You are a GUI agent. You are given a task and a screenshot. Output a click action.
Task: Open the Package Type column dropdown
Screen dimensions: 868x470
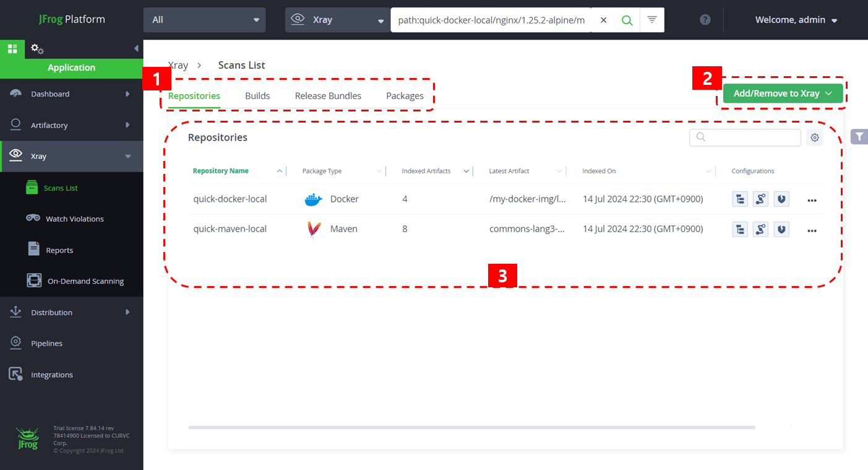(x=379, y=172)
